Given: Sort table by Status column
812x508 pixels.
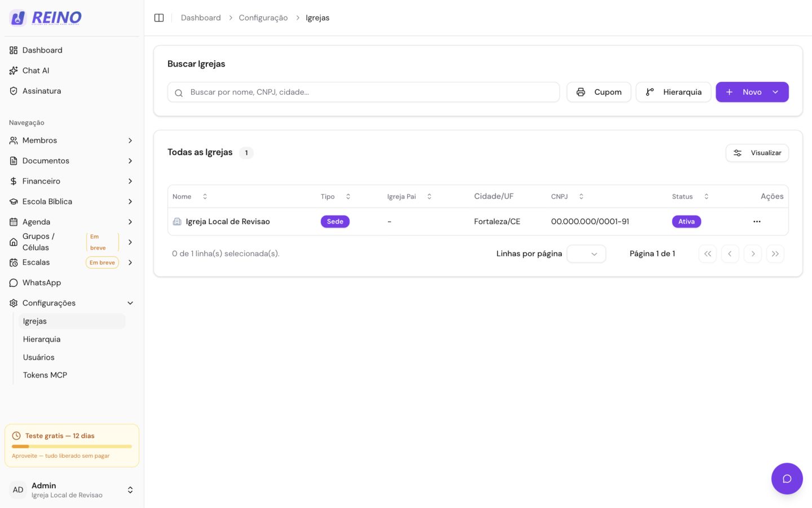Looking at the screenshot, I should [x=690, y=196].
